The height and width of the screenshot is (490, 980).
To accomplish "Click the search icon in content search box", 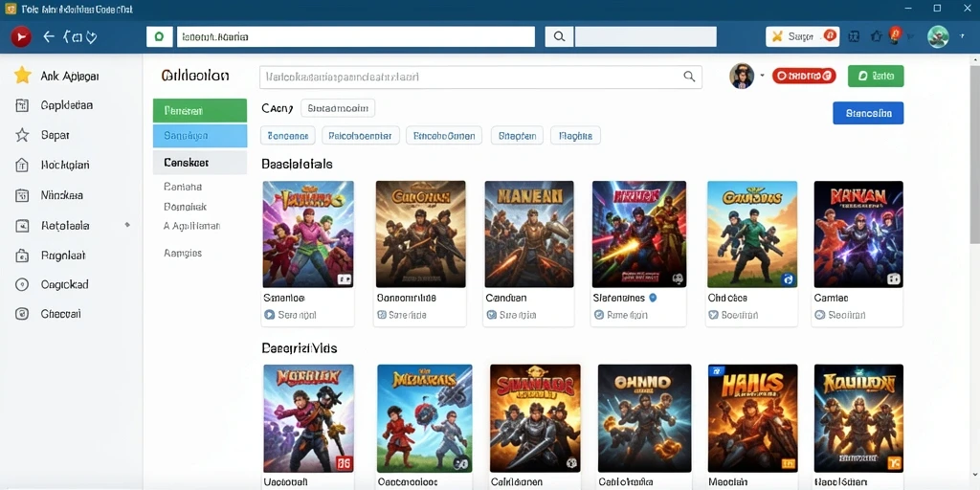I will pos(689,77).
